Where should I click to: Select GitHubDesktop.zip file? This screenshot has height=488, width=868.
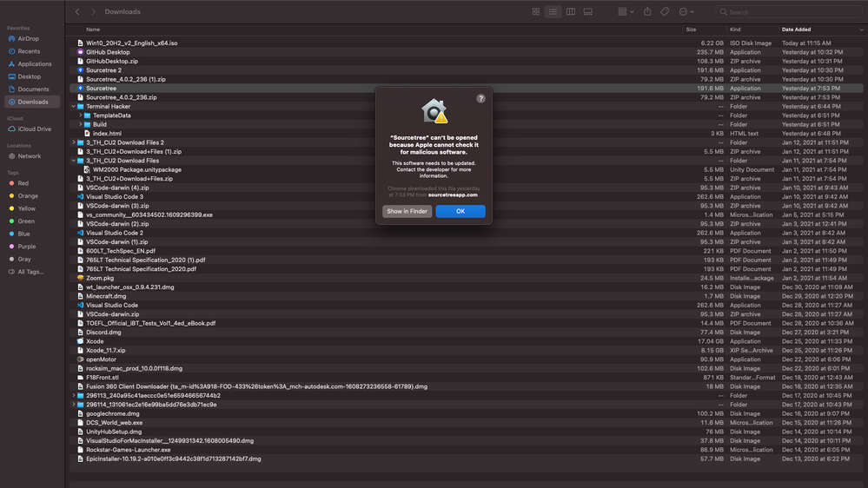coord(112,62)
